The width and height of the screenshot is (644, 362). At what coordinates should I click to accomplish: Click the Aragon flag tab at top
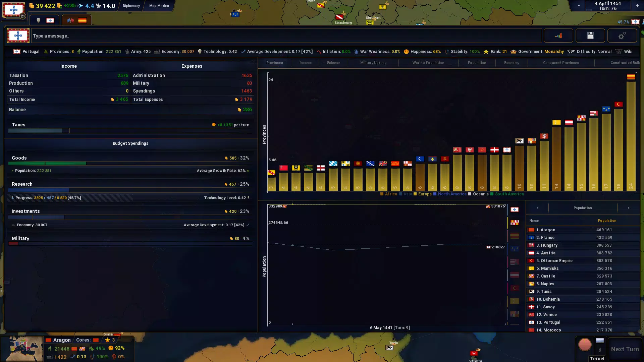tap(82, 20)
